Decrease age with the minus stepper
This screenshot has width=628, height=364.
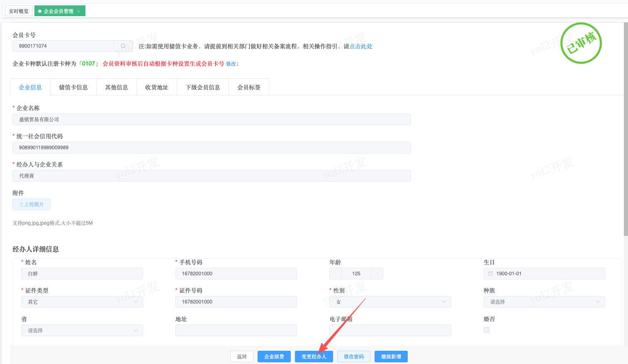[x=336, y=274]
